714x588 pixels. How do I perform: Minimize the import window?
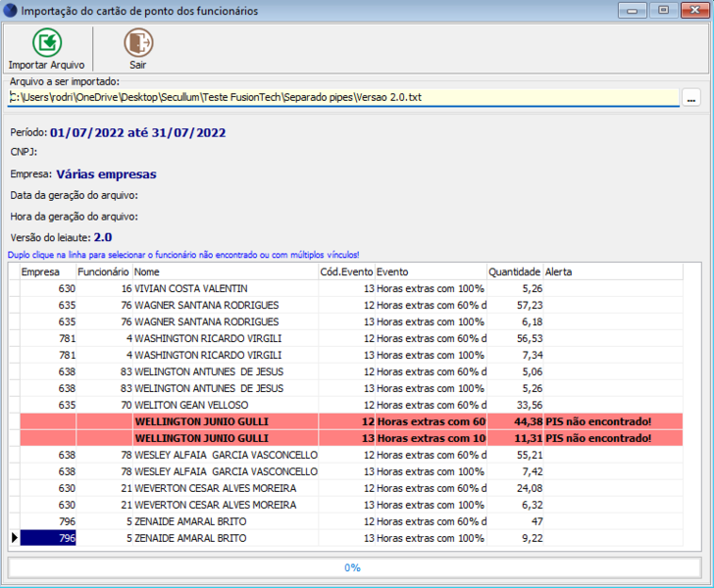632,10
